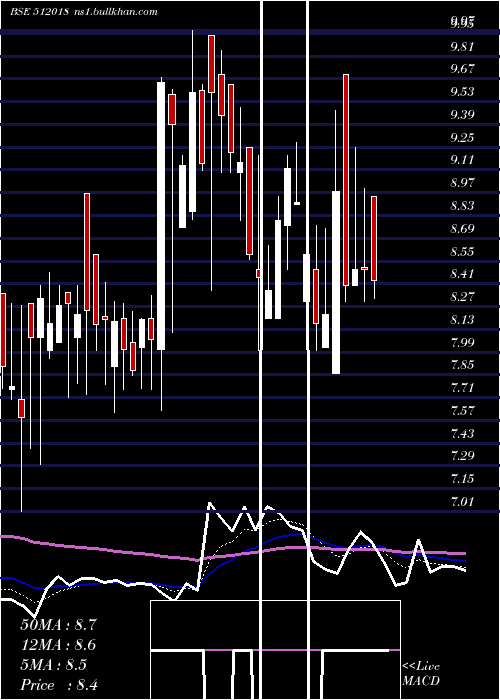
Task: Click the ns1.bullkhan.com watermark text
Action: pos(115,12)
